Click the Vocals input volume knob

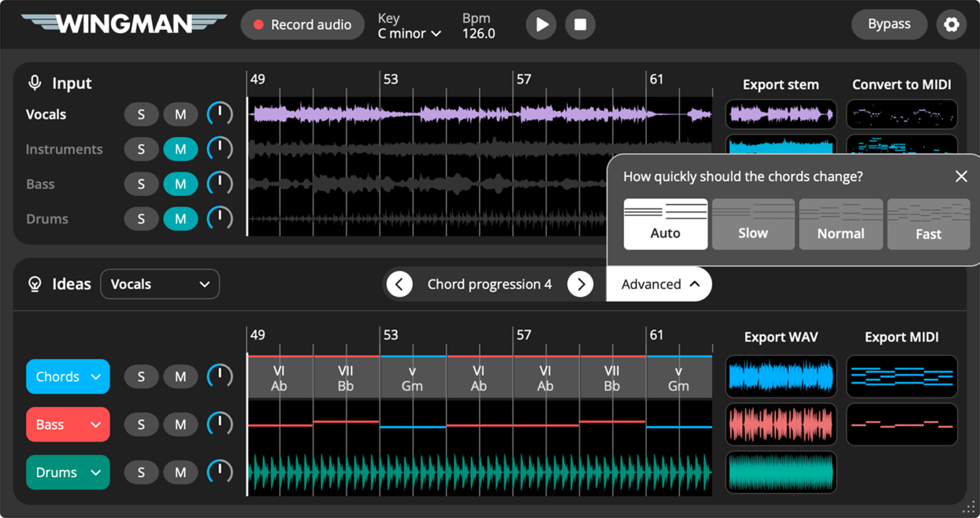pos(219,114)
